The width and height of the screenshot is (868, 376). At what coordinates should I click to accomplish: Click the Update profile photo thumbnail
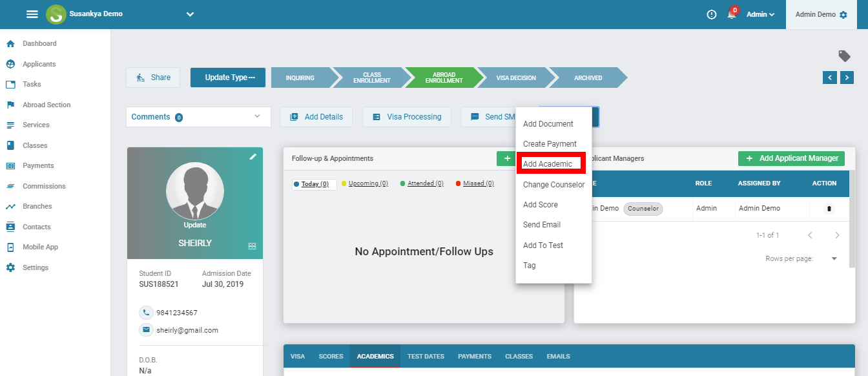(x=194, y=193)
